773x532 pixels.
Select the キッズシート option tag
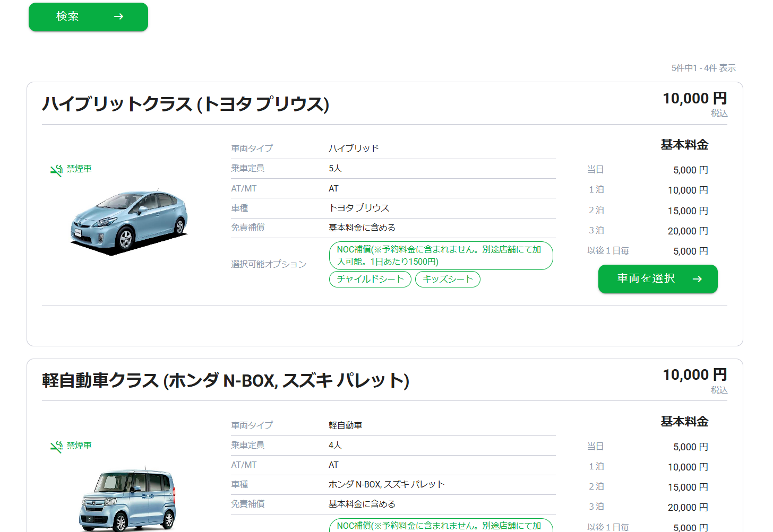448,279
